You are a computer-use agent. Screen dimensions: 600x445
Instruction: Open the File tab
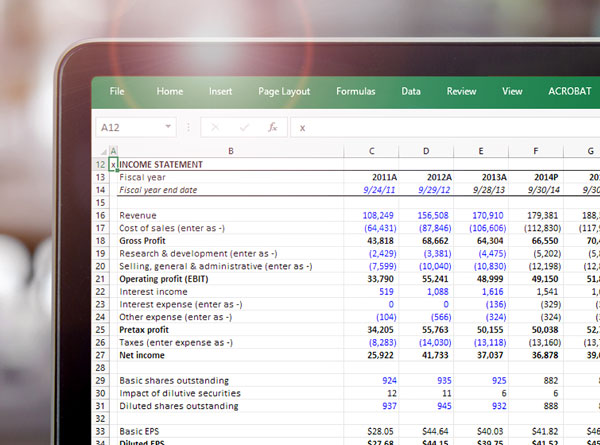[x=117, y=91]
